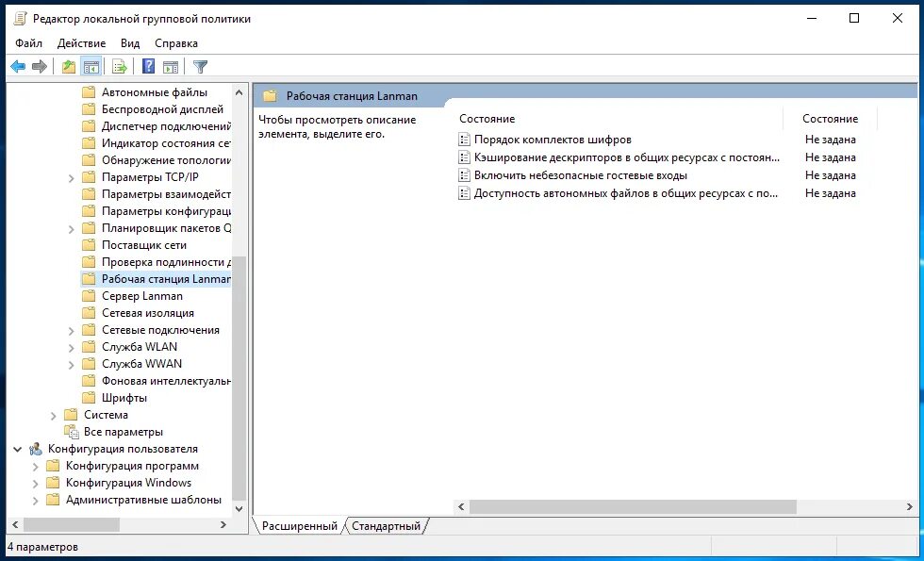Click the Filter toolbar icon
Screen dimensions: 924x561
click(x=199, y=66)
